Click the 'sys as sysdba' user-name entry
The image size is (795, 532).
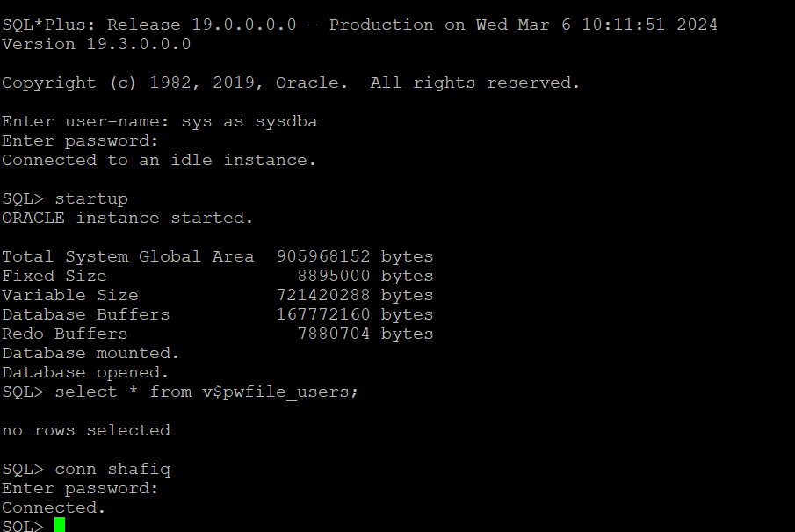coord(249,121)
